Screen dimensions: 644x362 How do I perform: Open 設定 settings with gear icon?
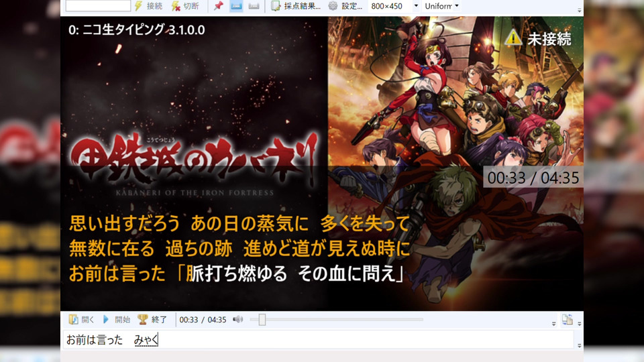coord(345,6)
